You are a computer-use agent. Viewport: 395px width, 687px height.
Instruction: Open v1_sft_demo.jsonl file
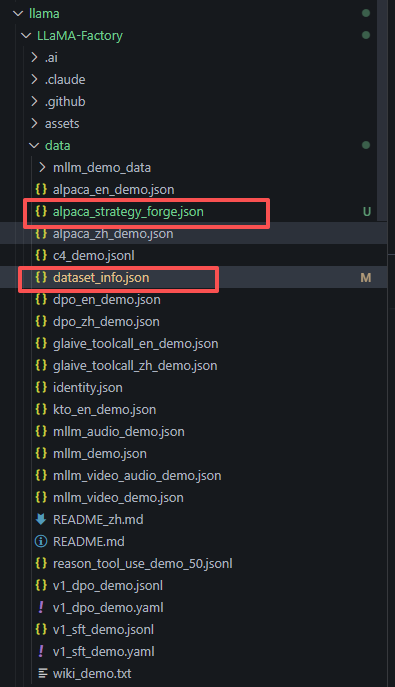(103, 630)
